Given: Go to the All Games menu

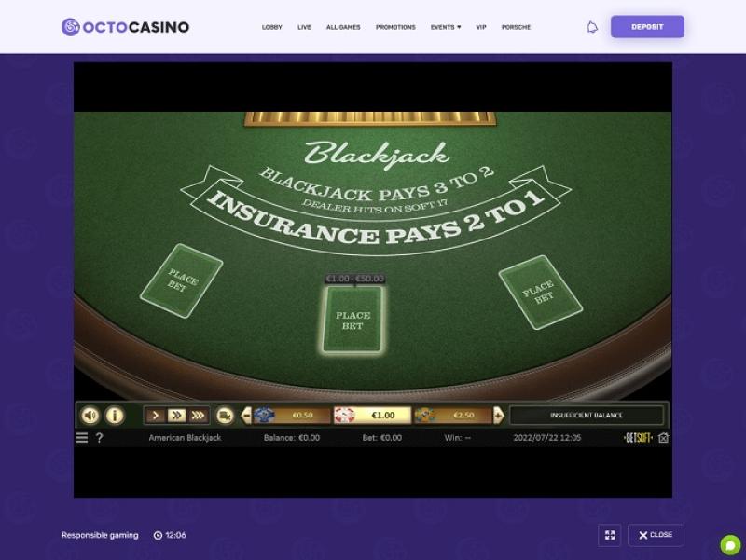Looking at the screenshot, I should point(343,27).
